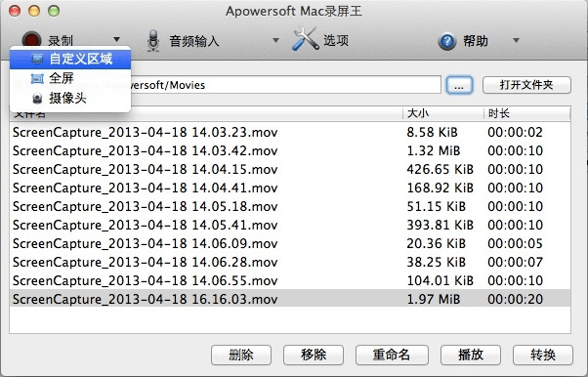Select ScreenCapture_2013-04-18 16.16.03.mov

[146, 299]
